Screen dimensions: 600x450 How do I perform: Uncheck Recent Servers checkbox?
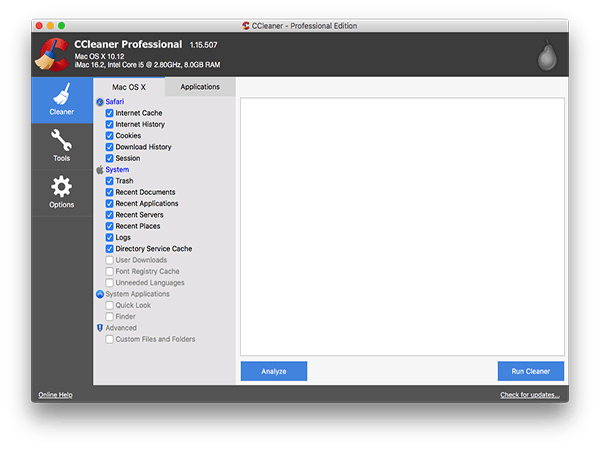(x=109, y=215)
